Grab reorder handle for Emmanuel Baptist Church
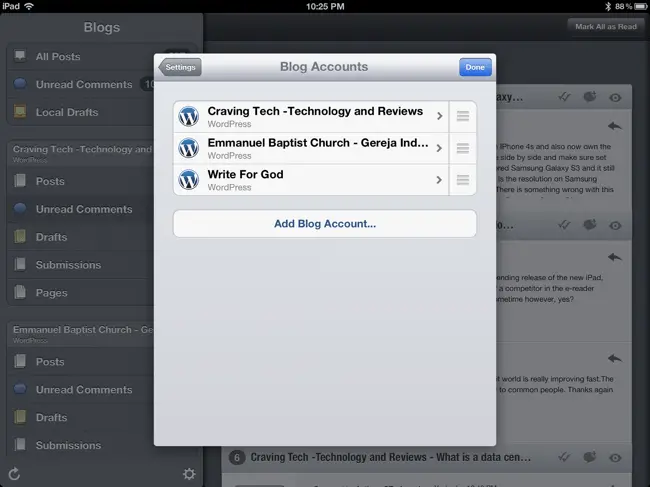The image size is (650, 487). click(x=463, y=148)
